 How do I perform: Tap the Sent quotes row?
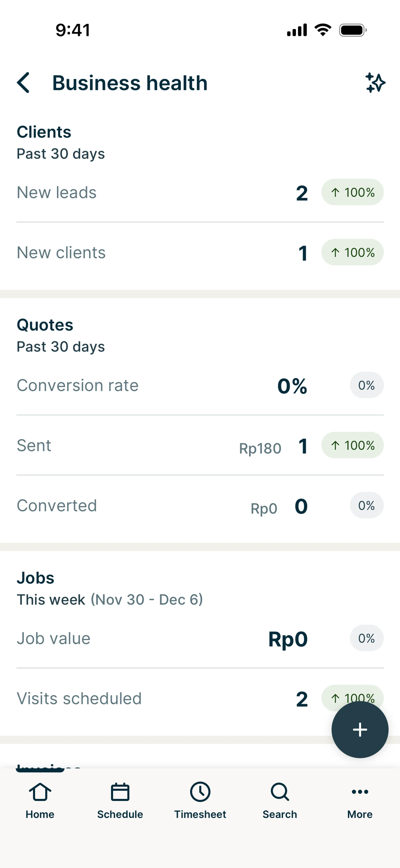[135, 445]
